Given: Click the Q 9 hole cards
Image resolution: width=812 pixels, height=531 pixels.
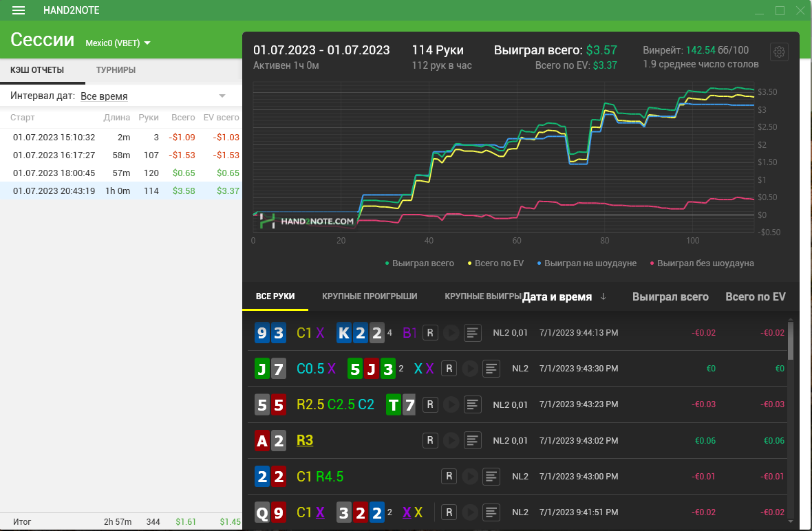Looking at the screenshot, I should [x=270, y=512].
